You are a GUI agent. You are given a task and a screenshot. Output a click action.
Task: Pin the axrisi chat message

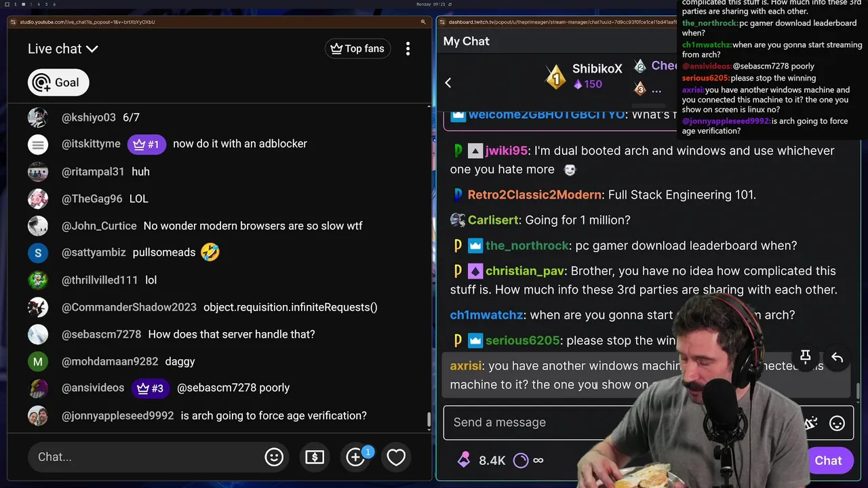[806, 357]
